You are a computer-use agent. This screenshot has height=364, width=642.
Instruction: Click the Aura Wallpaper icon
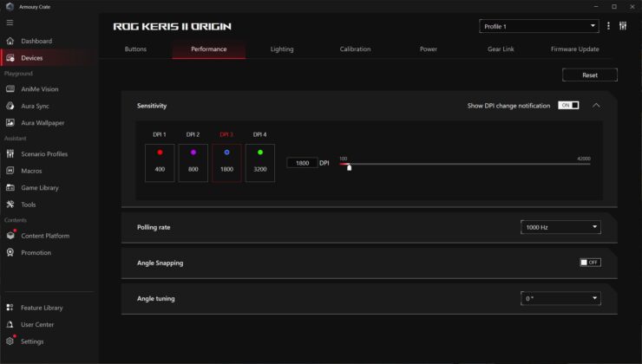click(10, 123)
